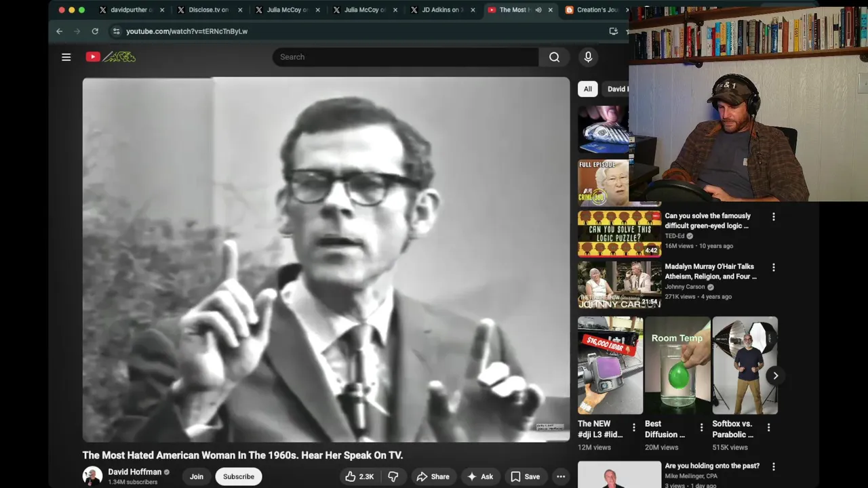Click the browser back arrow
Image resolution: width=868 pixels, height=488 pixels.
(59, 31)
